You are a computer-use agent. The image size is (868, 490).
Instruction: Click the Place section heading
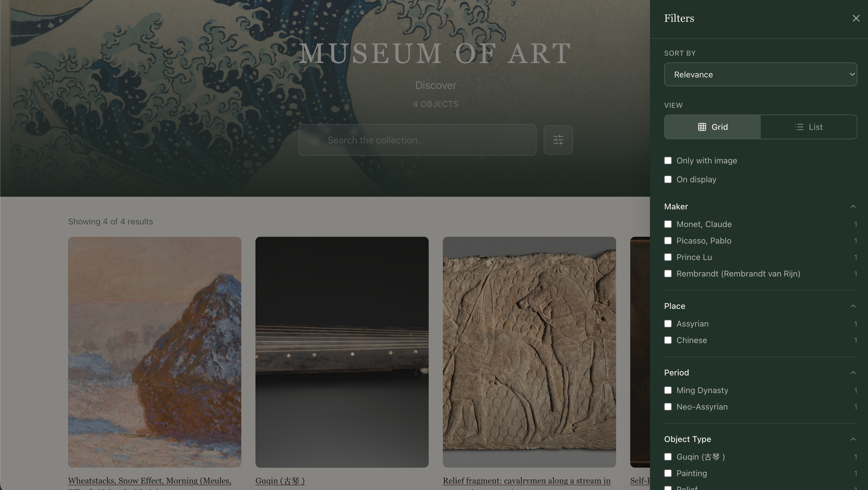(675, 306)
